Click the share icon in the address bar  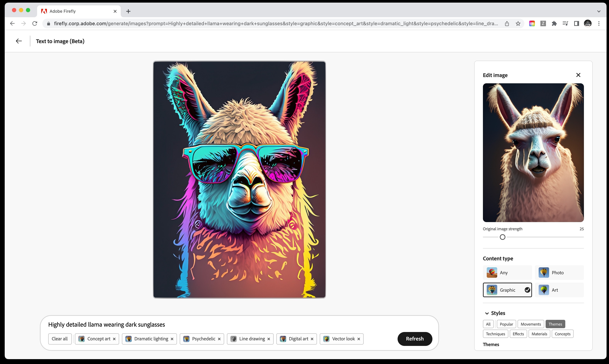(x=507, y=23)
